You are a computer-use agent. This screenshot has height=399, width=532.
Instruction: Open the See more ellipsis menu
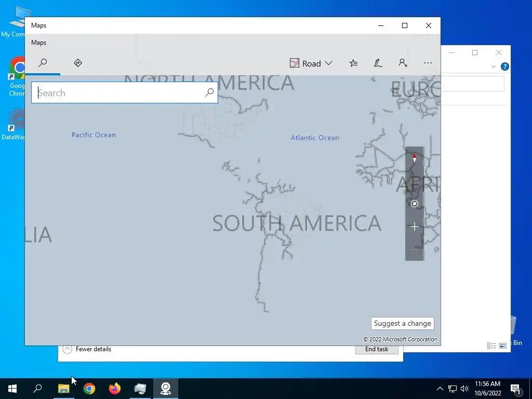pyautogui.click(x=428, y=63)
